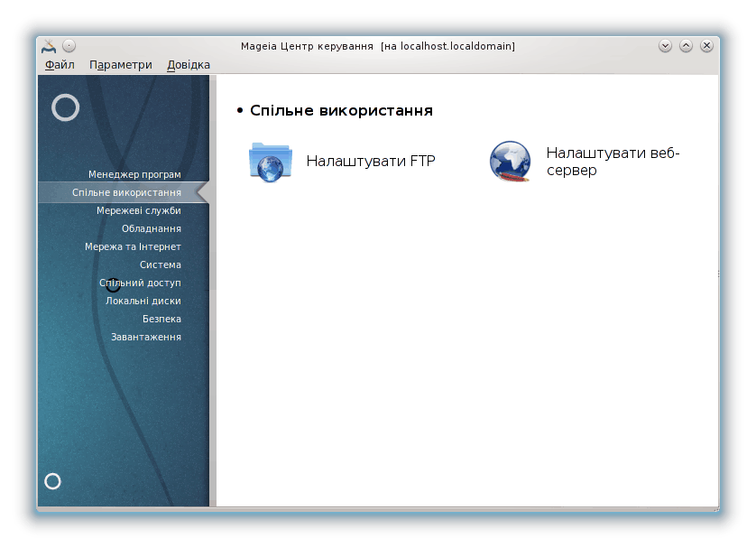The width and height of the screenshot is (756, 548).
Task: Open the Файл menu
Action: [60, 65]
